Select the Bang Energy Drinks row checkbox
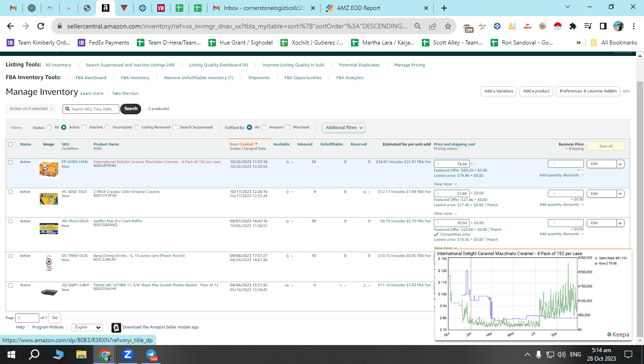Image resolution: width=644 pixels, height=364 pixels. point(11,256)
